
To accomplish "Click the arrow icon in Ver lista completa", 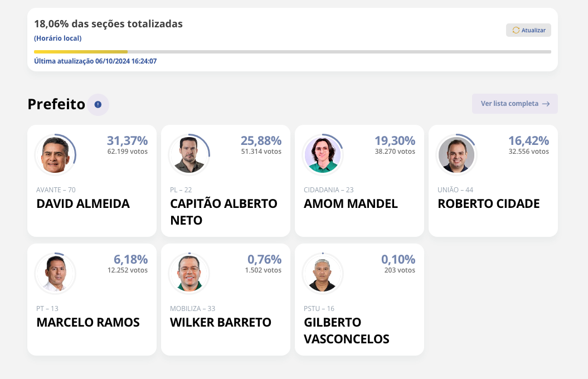I will coord(546,104).
